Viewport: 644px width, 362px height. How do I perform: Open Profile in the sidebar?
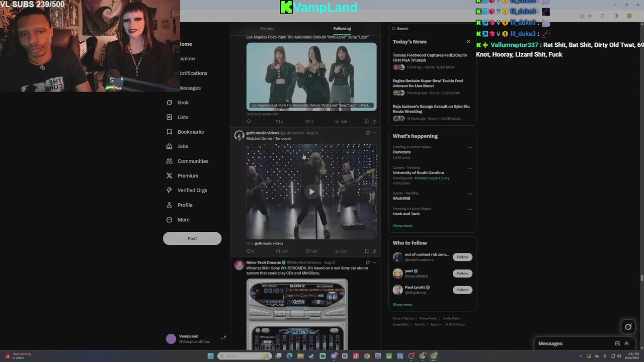[x=179, y=205]
